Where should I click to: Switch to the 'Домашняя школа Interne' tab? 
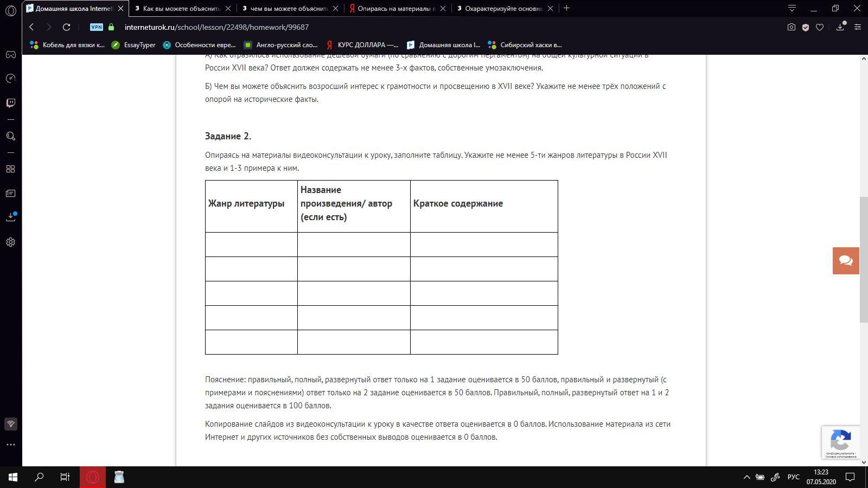point(75,8)
